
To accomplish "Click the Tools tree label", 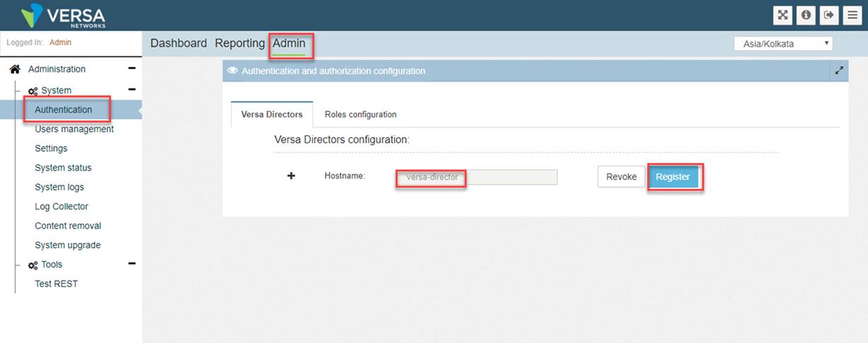I will (x=52, y=265).
